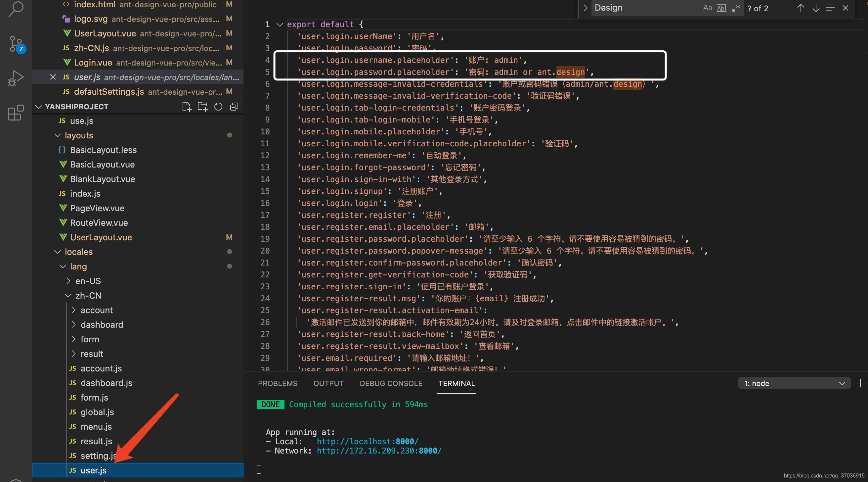Switch to the PROBLEMS panel tab
The width and height of the screenshot is (868, 482).
[x=277, y=383]
